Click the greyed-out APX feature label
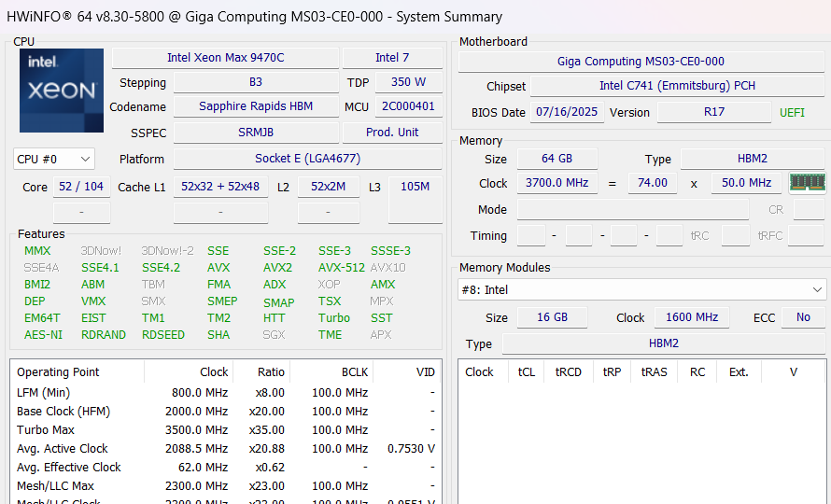 click(x=381, y=335)
